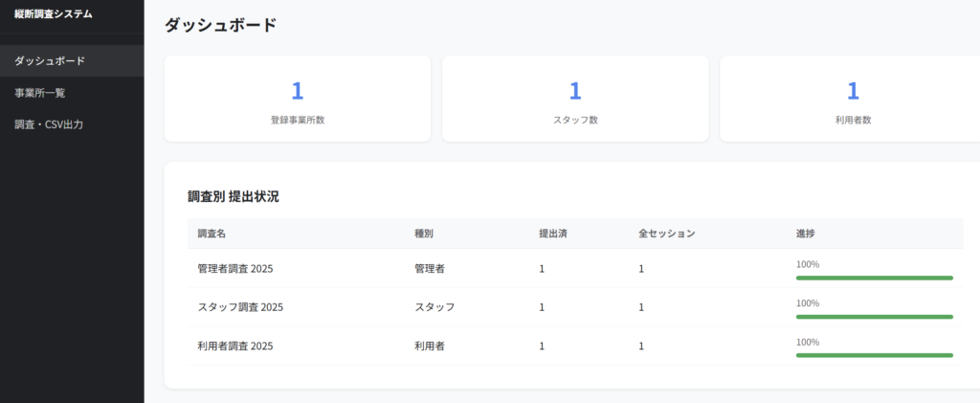
Task: Click the progress bar for 利用者調査 2025
Action: pyautogui.click(x=874, y=354)
